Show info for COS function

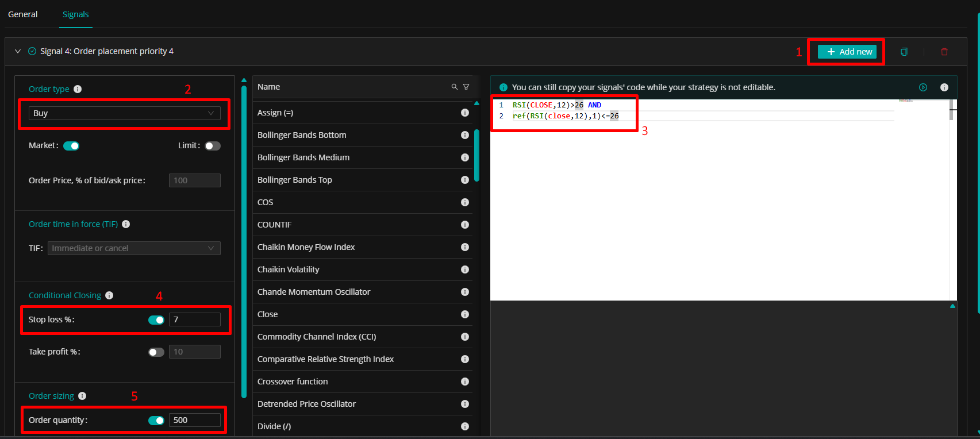(x=465, y=202)
